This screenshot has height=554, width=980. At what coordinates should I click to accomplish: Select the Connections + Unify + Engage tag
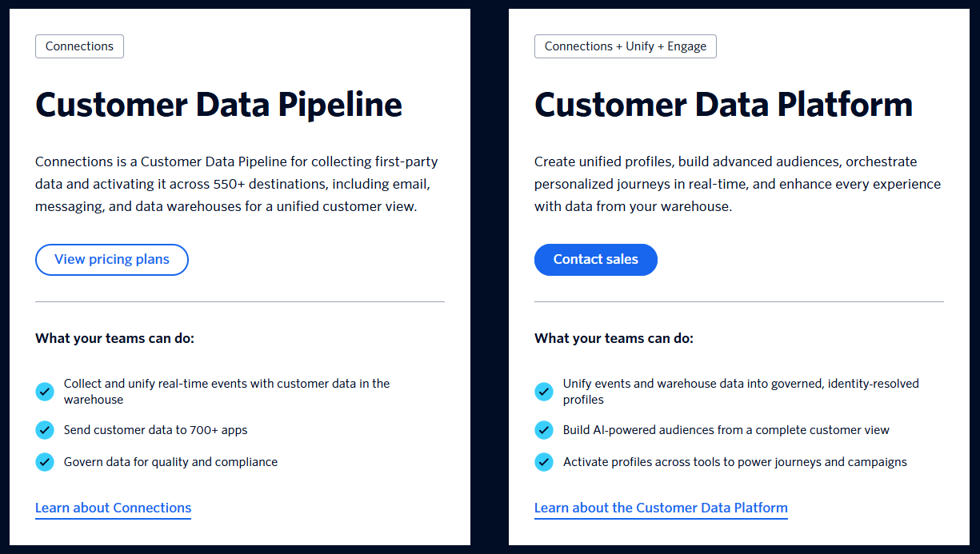(626, 46)
